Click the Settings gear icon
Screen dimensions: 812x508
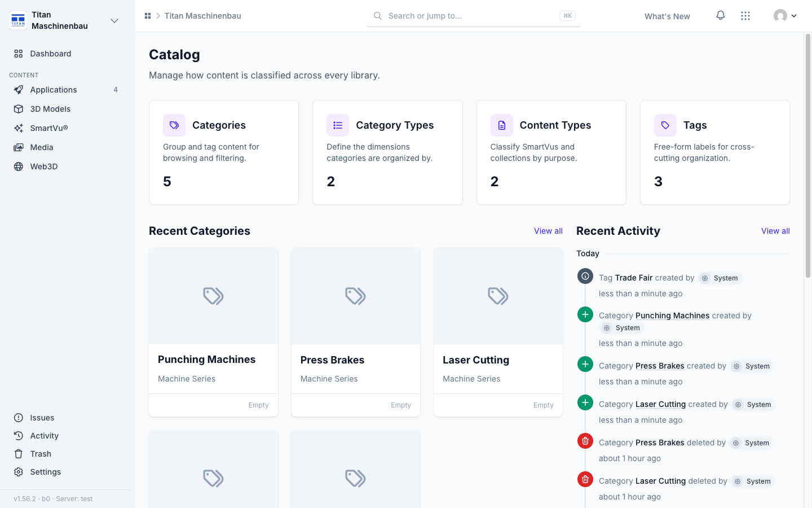[x=19, y=472]
